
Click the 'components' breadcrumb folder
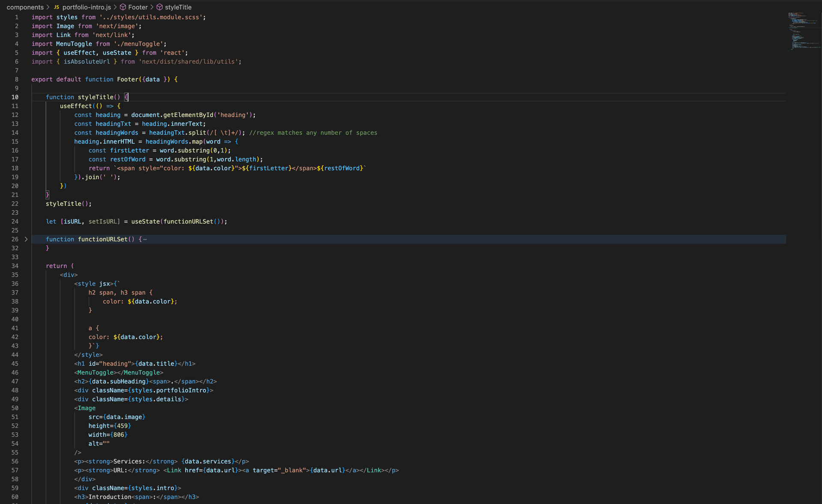coord(25,7)
